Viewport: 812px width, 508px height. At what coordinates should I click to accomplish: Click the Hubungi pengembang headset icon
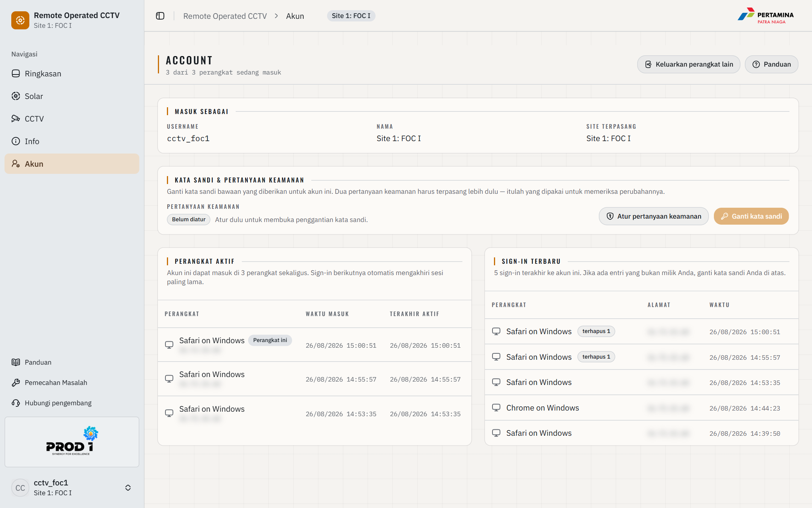point(16,403)
